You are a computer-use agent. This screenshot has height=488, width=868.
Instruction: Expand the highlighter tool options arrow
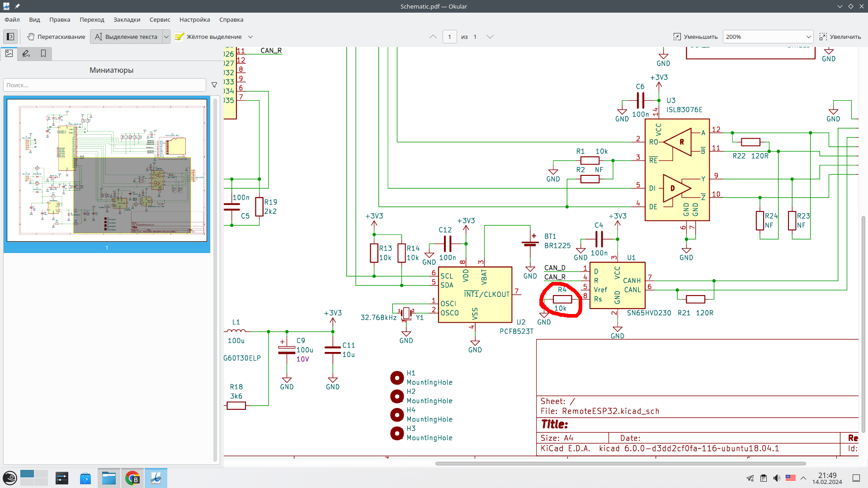coord(250,37)
